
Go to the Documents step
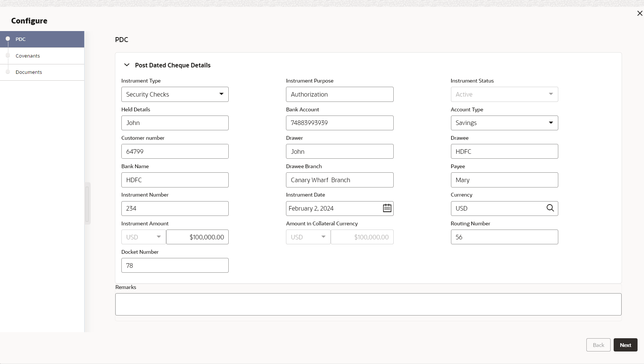pyautogui.click(x=42, y=72)
